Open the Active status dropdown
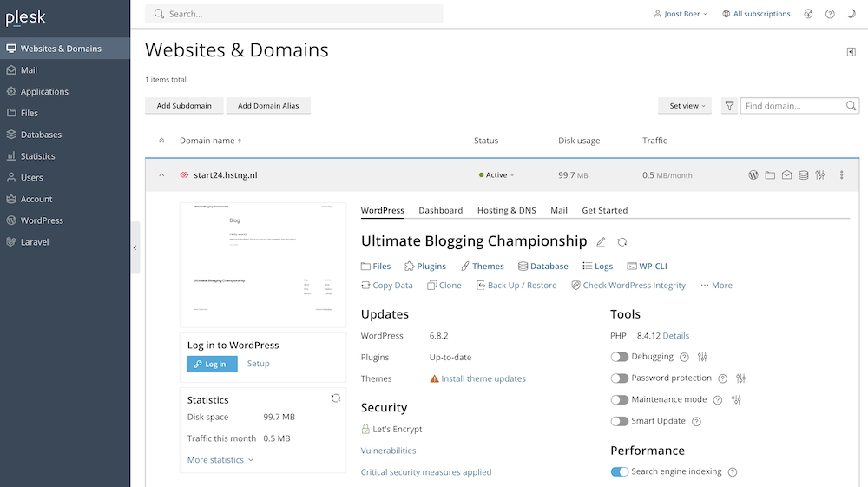Image resolution: width=868 pixels, height=487 pixels. click(x=496, y=174)
